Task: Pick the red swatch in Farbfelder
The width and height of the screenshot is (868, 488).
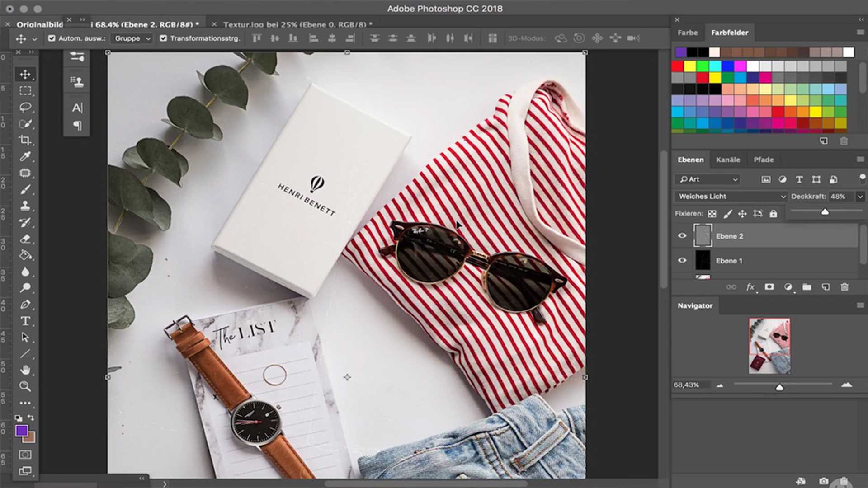Action: [x=677, y=66]
